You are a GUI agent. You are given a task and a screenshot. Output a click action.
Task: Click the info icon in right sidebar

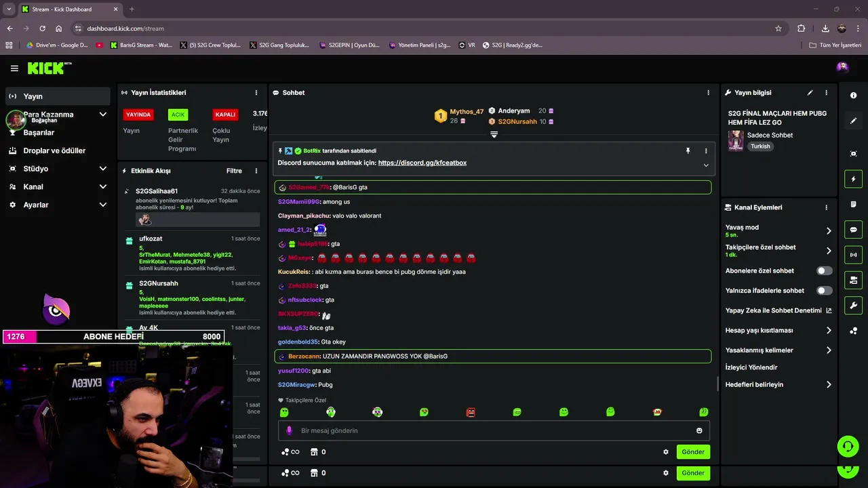click(x=853, y=96)
